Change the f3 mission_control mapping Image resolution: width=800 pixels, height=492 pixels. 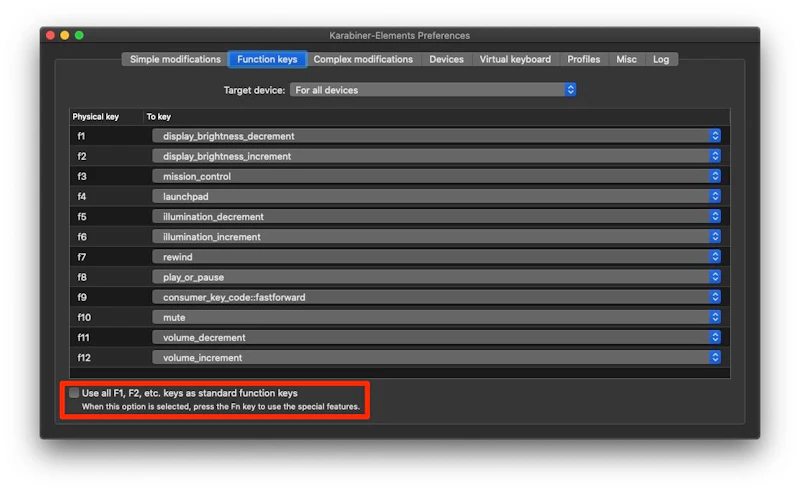coord(436,176)
